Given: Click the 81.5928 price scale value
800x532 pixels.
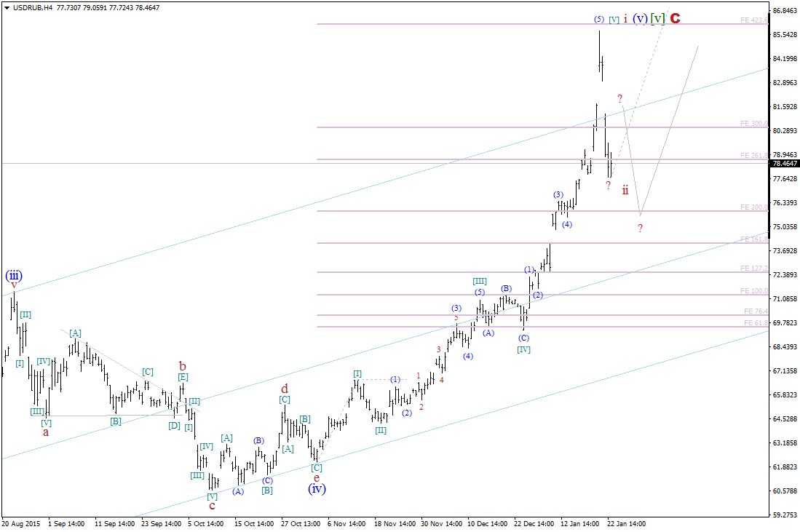Looking at the screenshot, I should tap(785, 106).
